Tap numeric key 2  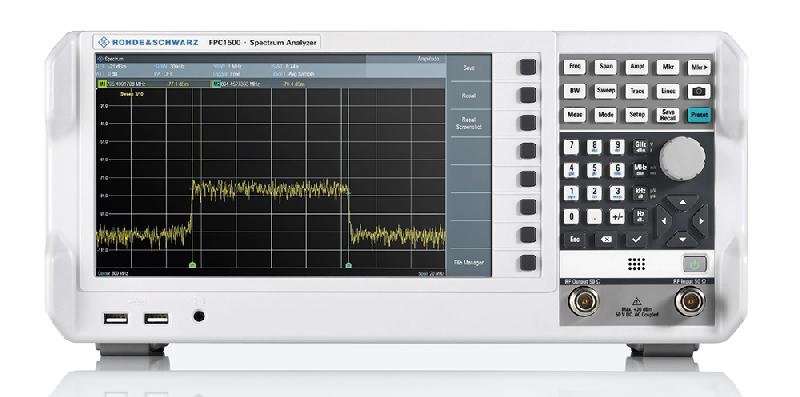point(594,193)
